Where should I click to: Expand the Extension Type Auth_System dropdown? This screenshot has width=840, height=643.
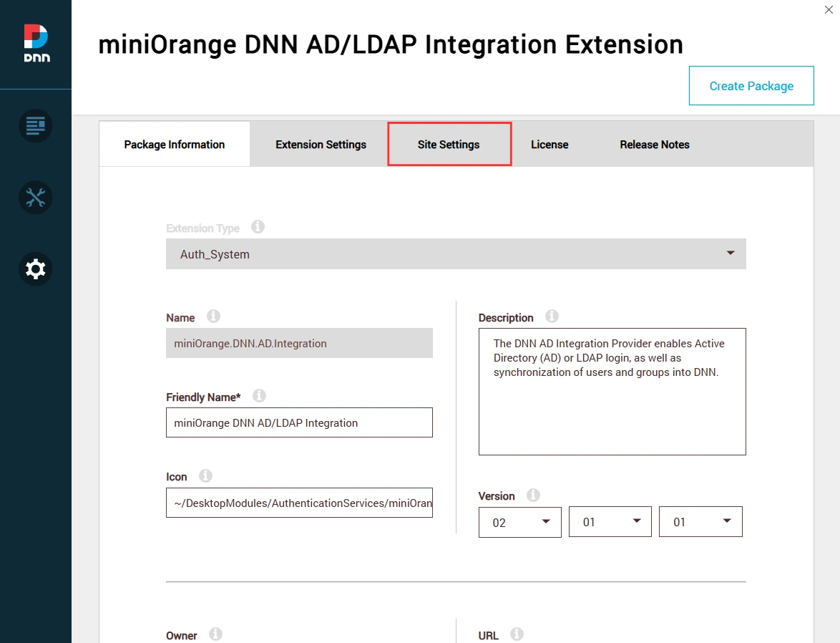[x=456, y=253]
